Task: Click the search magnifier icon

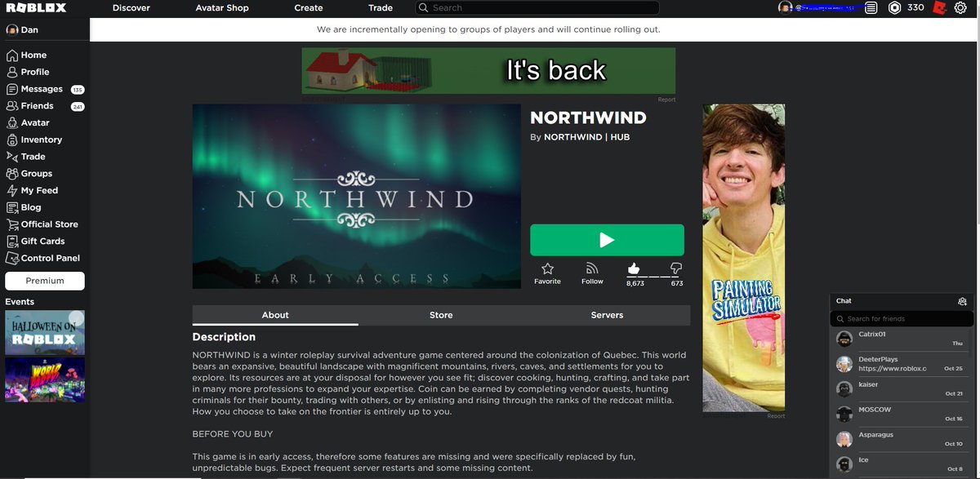Action: [423, 8]
